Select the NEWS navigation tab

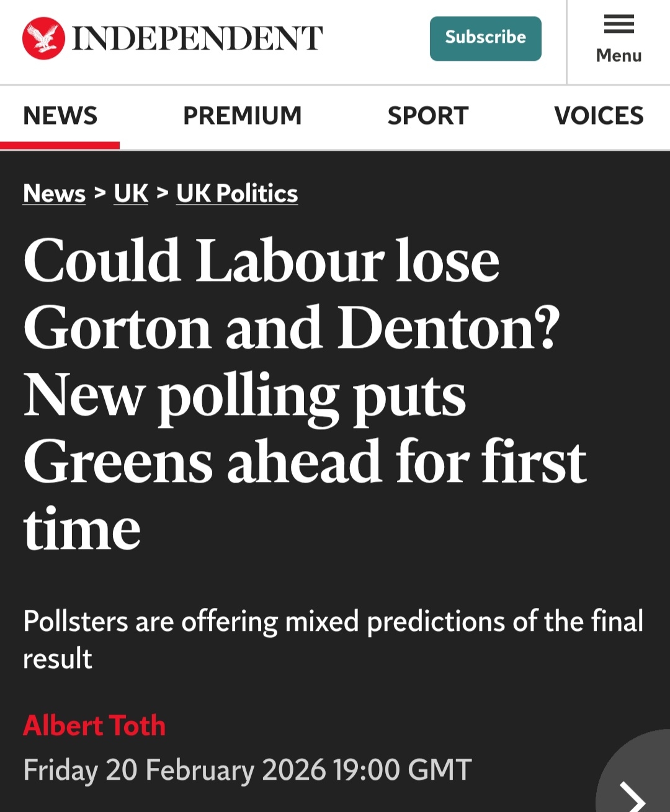click(x=60, y=116)
